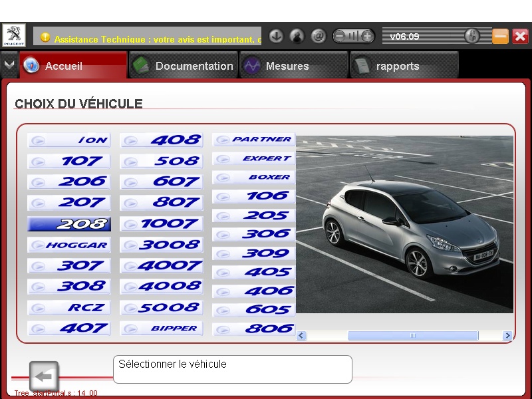This screenshot has height=399, width=532.
Task: Select the 408 vehicle
Action: [x=162, y=140]
